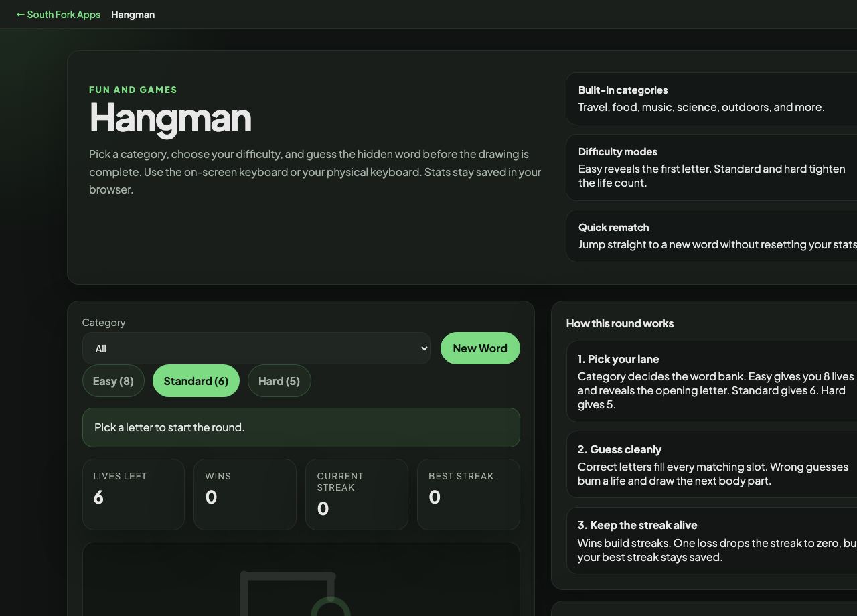Go back to South Fork Apps

[x=58, y=15]
